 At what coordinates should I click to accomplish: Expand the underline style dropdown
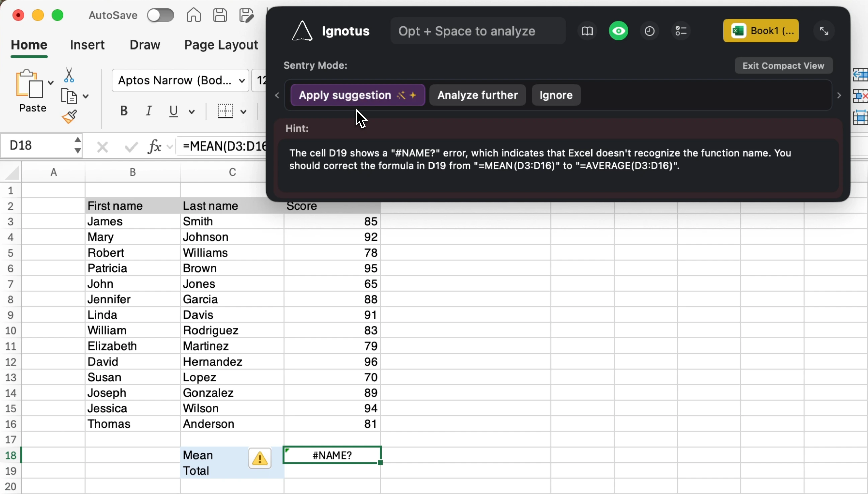click(x=191, y=111)
